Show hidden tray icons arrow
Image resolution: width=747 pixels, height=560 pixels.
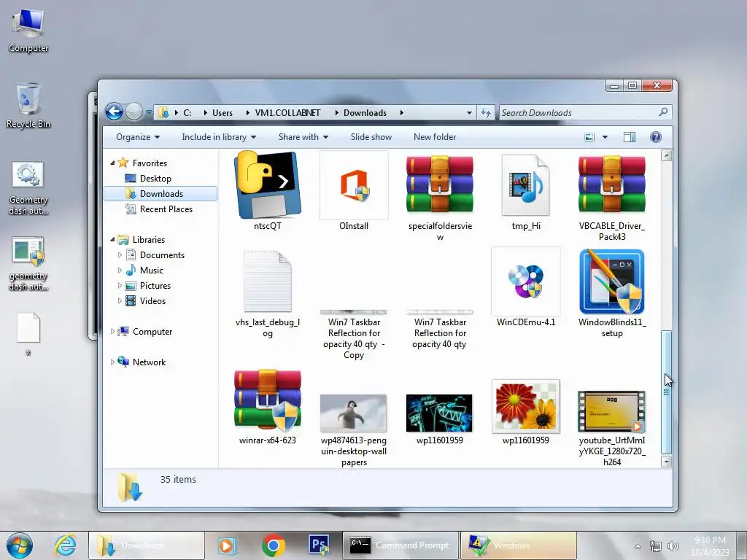click(x=638, y=546)
